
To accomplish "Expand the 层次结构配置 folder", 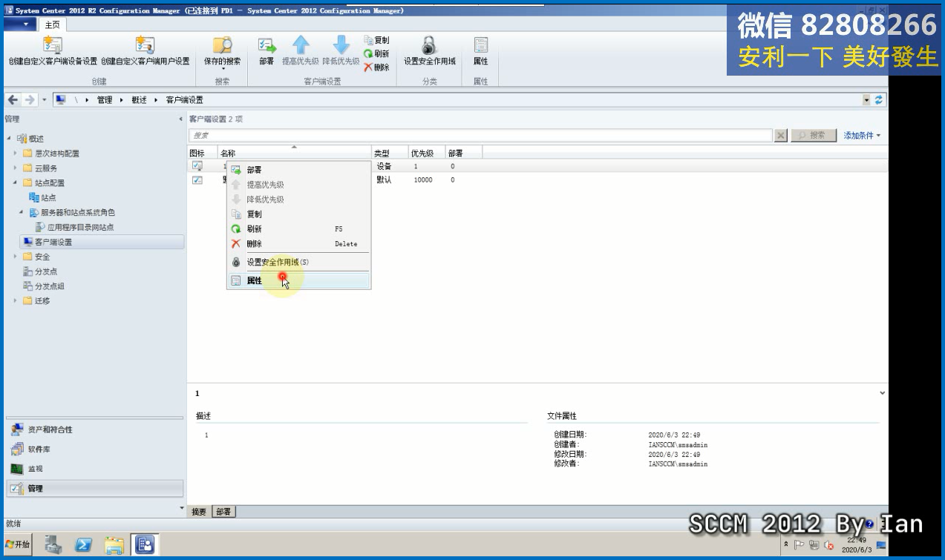I will (x=15, y=154).
